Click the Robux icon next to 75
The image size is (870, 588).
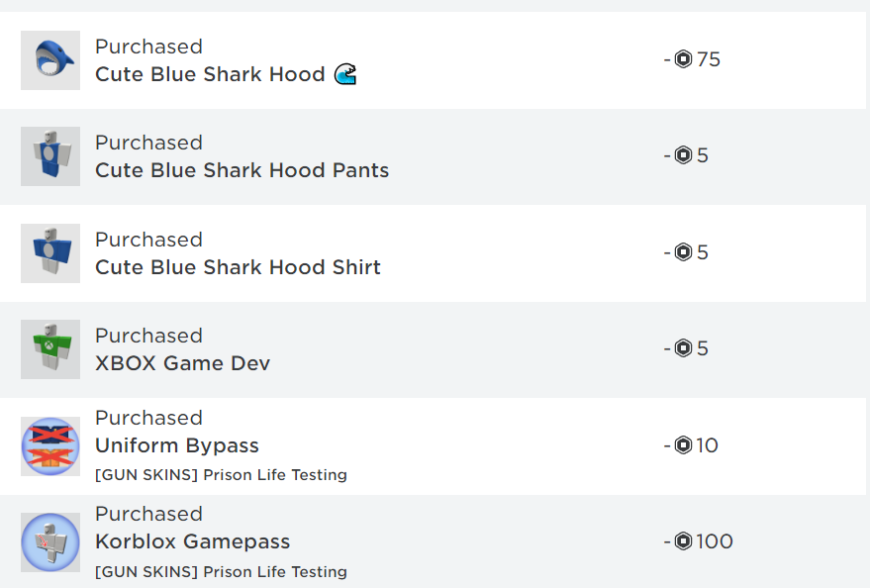tap(683, 59)
